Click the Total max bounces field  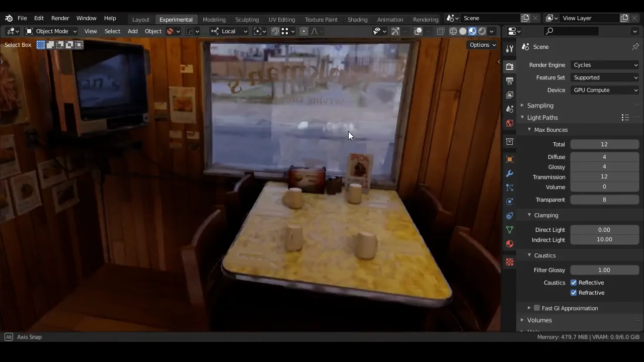[x=604, y=144]
